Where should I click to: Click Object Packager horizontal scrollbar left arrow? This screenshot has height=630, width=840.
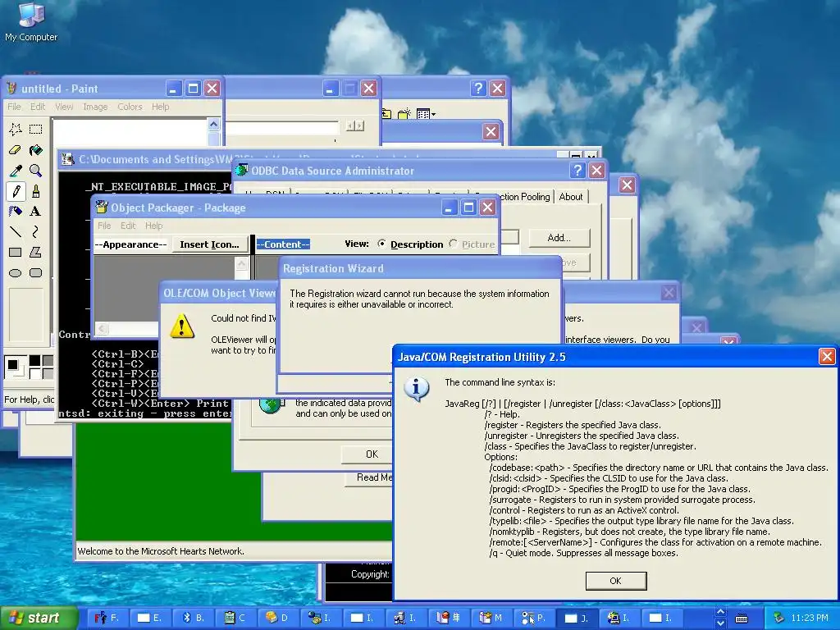(102, 328)
